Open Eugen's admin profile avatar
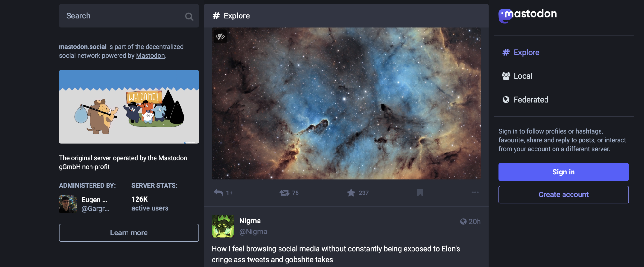 68,204
